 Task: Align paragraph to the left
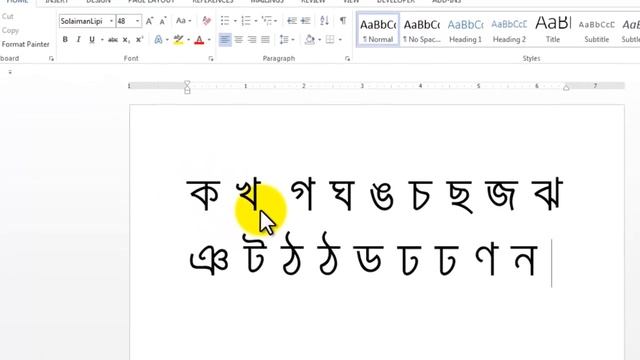pyautogui.click(x=225, y=40)
